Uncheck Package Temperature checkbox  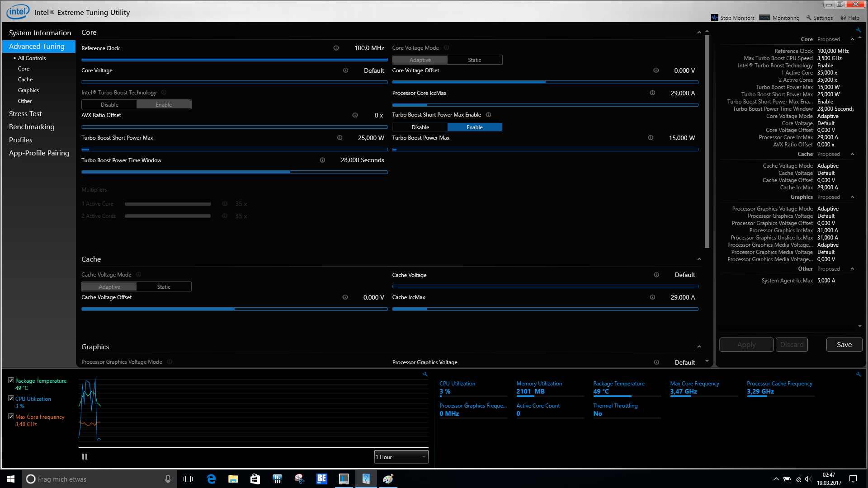click(x=11, y=380)
